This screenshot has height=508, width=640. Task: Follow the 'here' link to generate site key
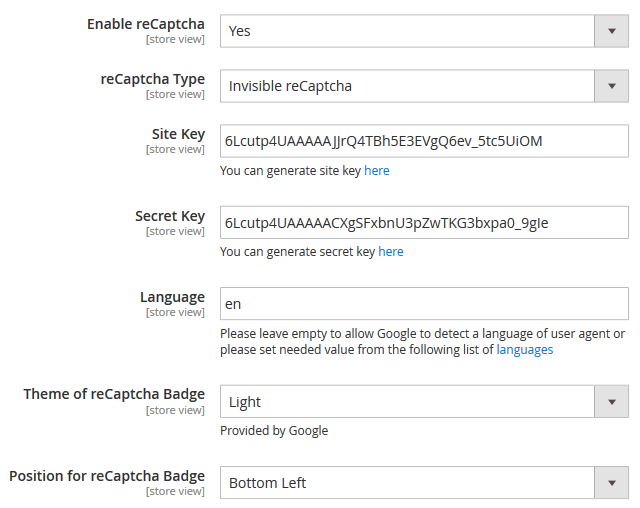[x=376, y=171]
